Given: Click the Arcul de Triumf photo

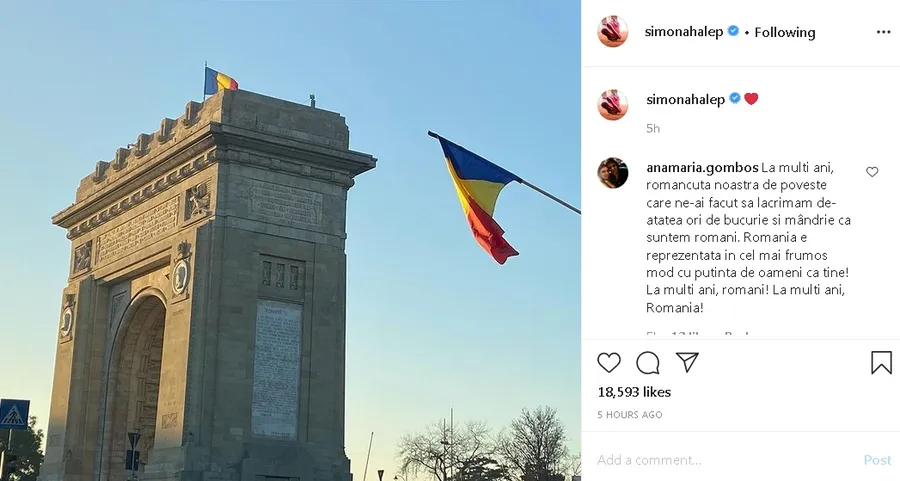Looking at the screenshot, I should (290, 240).
